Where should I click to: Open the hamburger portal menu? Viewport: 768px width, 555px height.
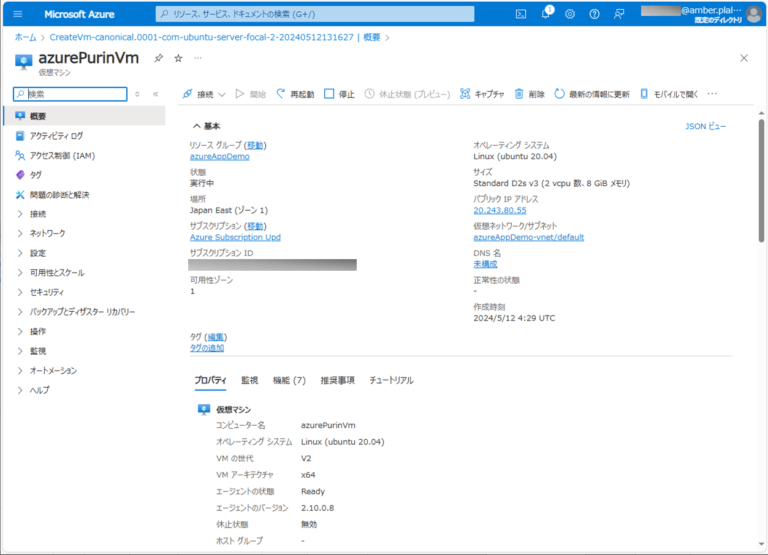18,14
